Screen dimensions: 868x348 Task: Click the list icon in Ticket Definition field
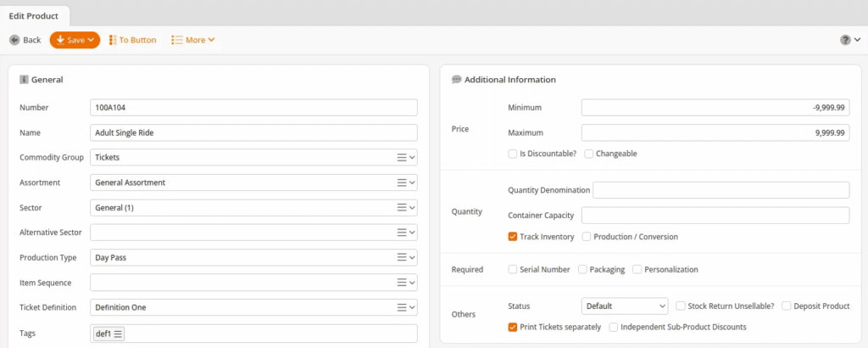tap(402, 307)
